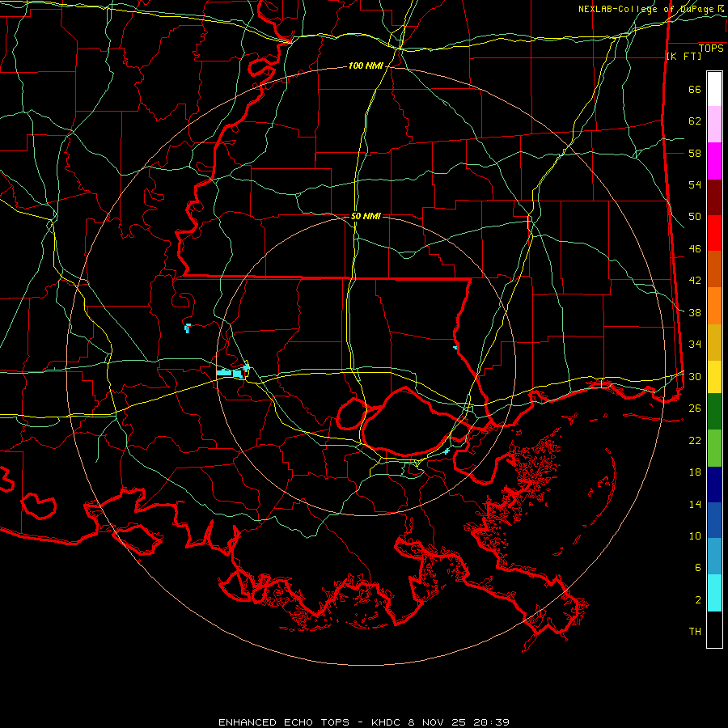Click the legend value '30'
This screenshot has width=728, height=728.
(x=695, y=376)
